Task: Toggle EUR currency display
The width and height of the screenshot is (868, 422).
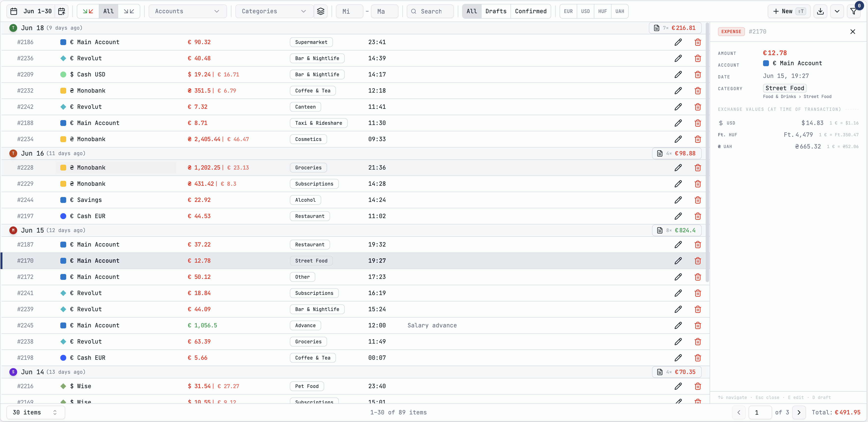Action: [x=568, y=12]
